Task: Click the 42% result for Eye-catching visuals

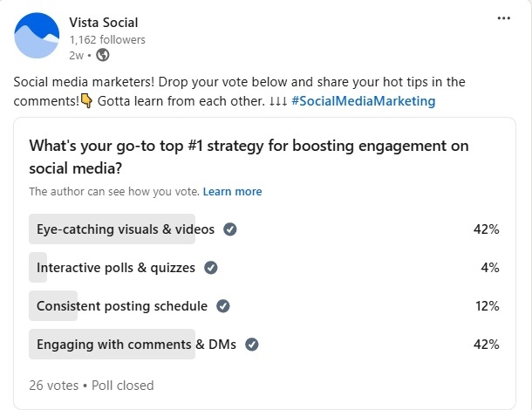Action: [485, 229]
